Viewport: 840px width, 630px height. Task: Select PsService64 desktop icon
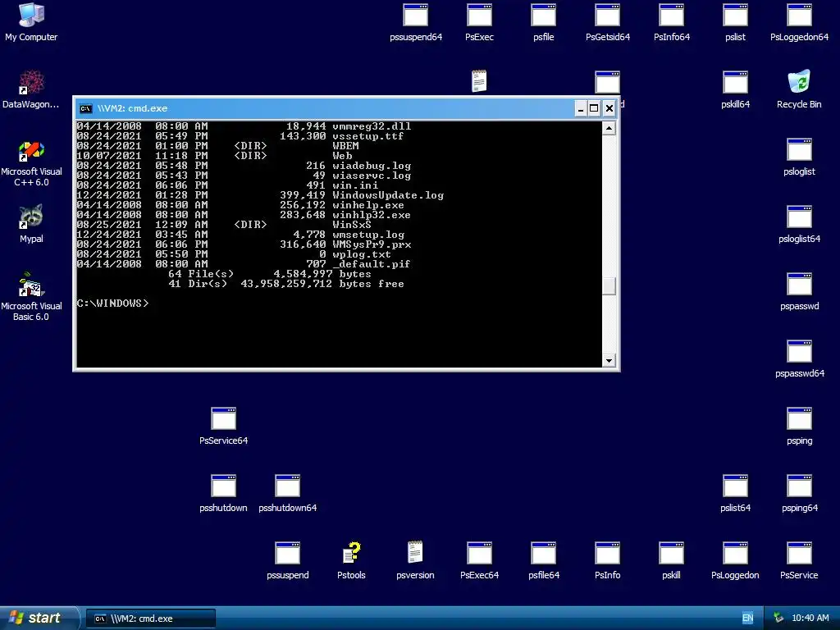(223, 426)
